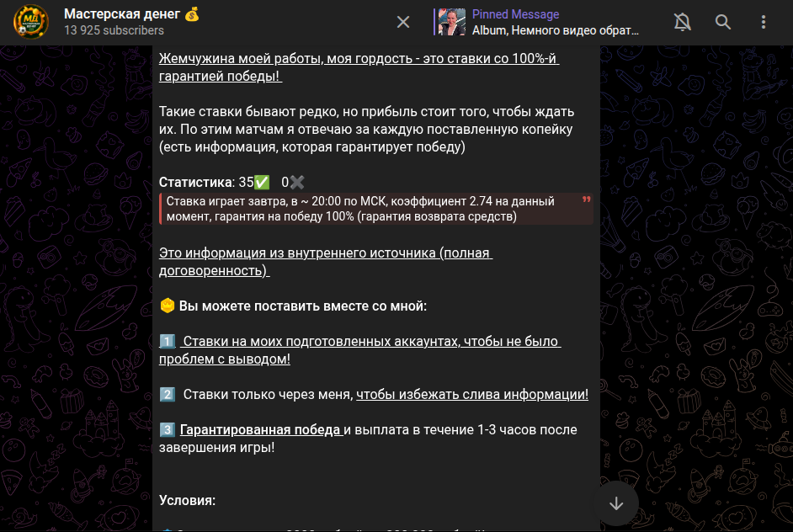This screenshot has height=532, width=793.
Task: Click the 3 keycap emoji before Гарантированная победа
Action: coord(168,428)
